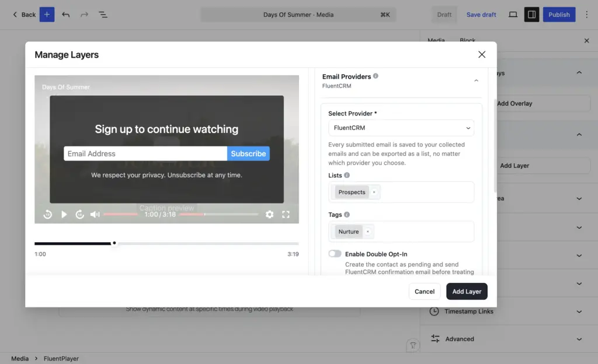Image resolution: width=598 pixels, height=364 pixels.
Task: Click into the Lists selection field
Action: pyautogui.click(x=401, y=192)
